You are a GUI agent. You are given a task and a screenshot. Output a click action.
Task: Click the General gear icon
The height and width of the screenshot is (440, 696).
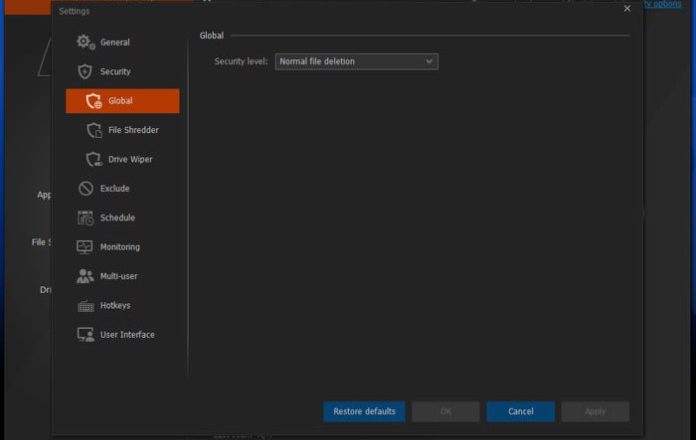85,42
